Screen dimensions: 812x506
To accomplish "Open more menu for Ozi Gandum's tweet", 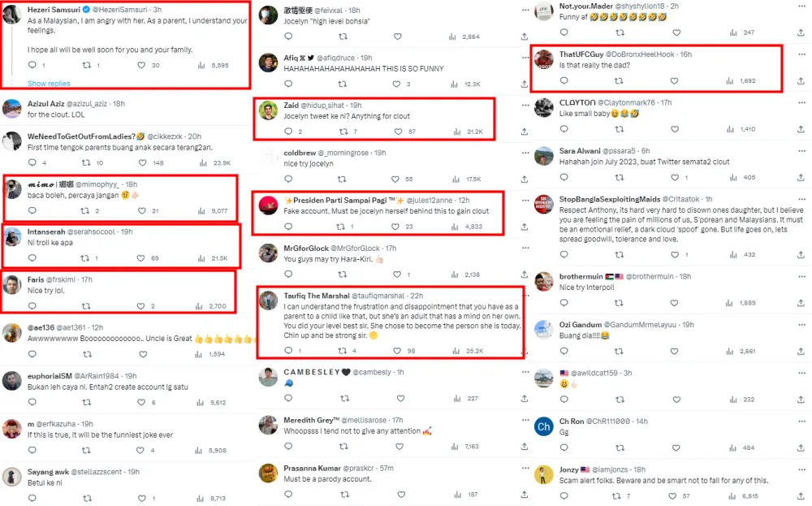I will click(801, 325).
